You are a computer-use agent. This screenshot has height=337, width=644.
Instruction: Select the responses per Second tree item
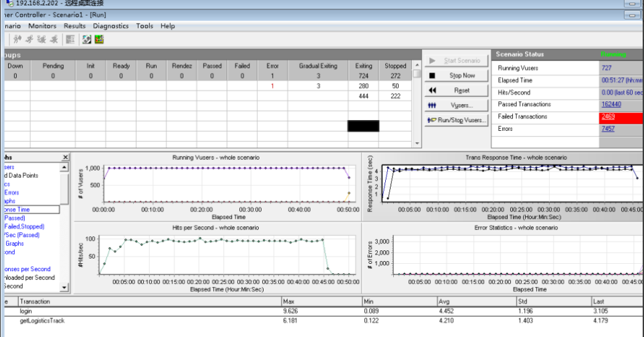click(x=28, y=269)
